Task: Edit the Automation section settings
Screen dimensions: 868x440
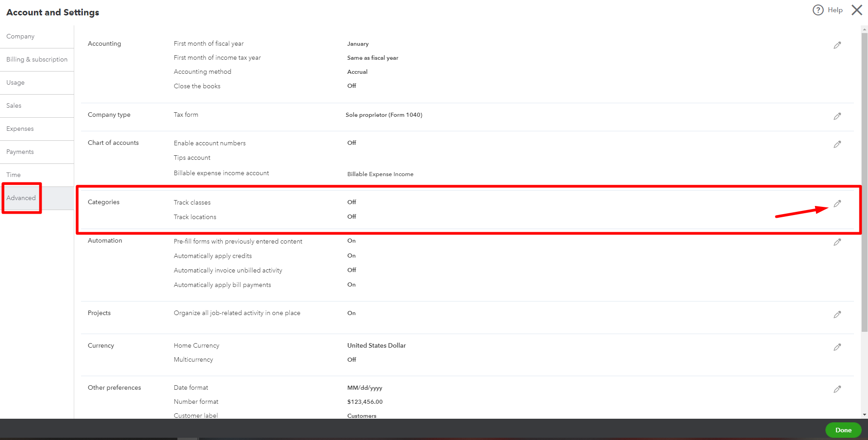Action: pyautogui.click(x=837, y=242)
